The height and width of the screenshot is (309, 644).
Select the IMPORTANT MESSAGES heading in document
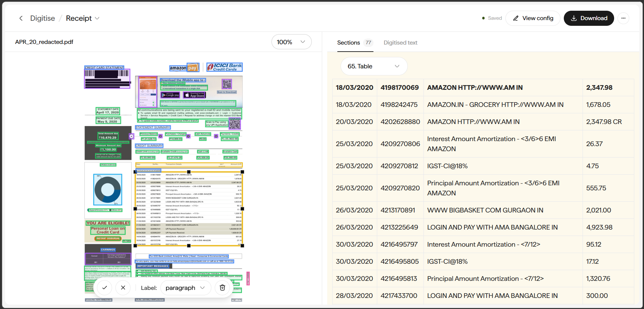153,266
